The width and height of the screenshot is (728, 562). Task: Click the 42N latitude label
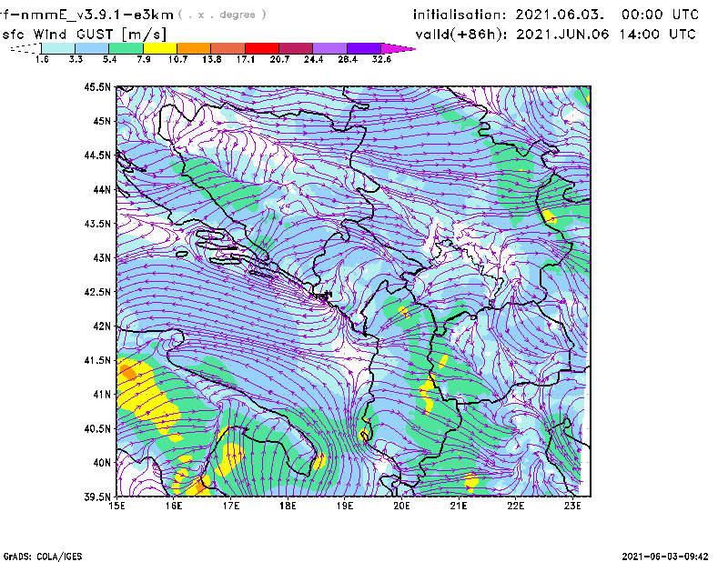pos(102,326)
